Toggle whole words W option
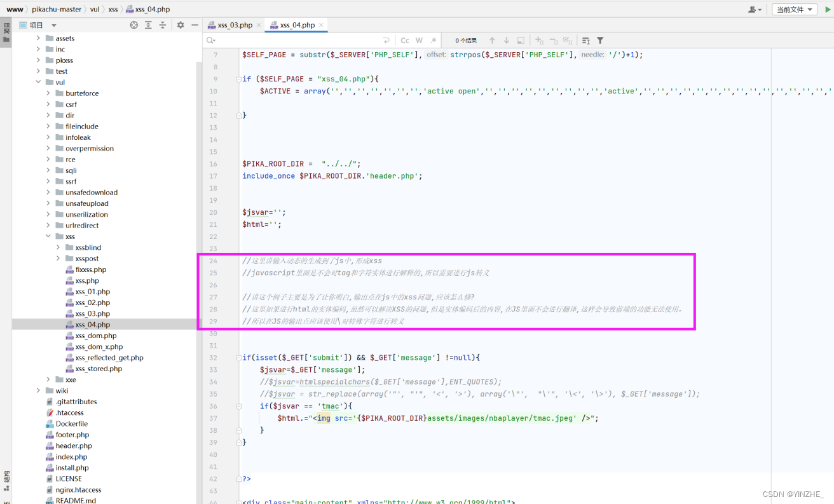The image size is (834, 504). pyautogui.click(x=420, y=41)
